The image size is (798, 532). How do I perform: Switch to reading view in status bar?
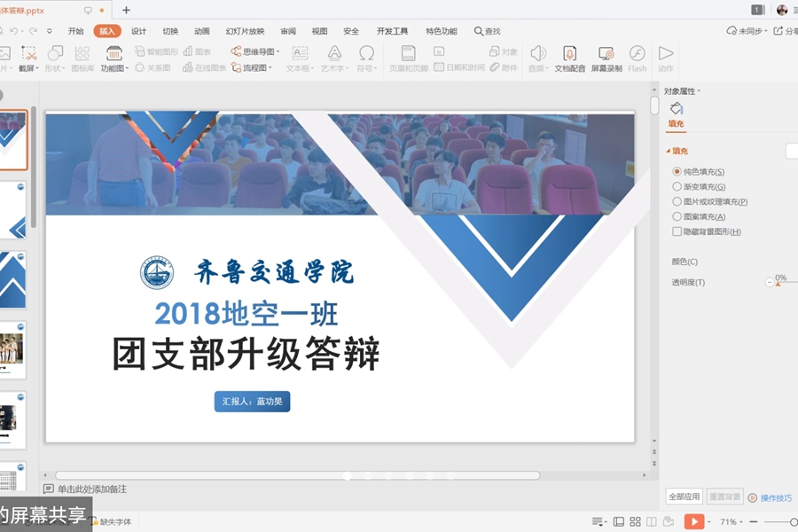pyautogui.click(x=652, y=522)
